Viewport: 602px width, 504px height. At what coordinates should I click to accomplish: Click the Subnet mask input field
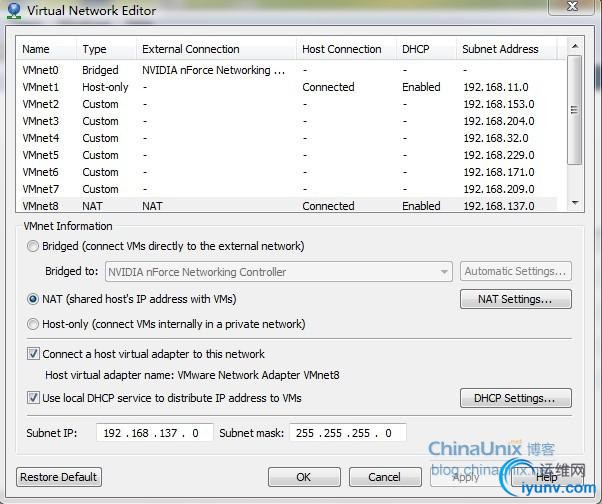point(348,433)
